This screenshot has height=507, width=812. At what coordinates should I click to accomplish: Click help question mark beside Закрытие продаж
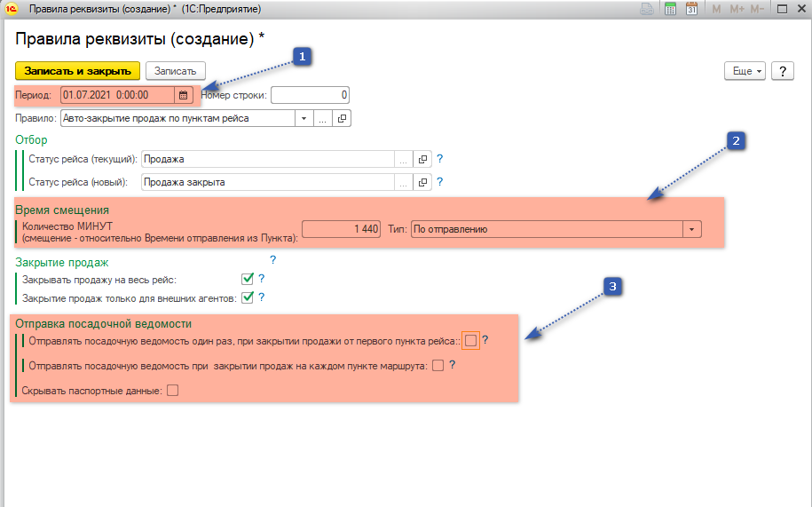point(273,260)
